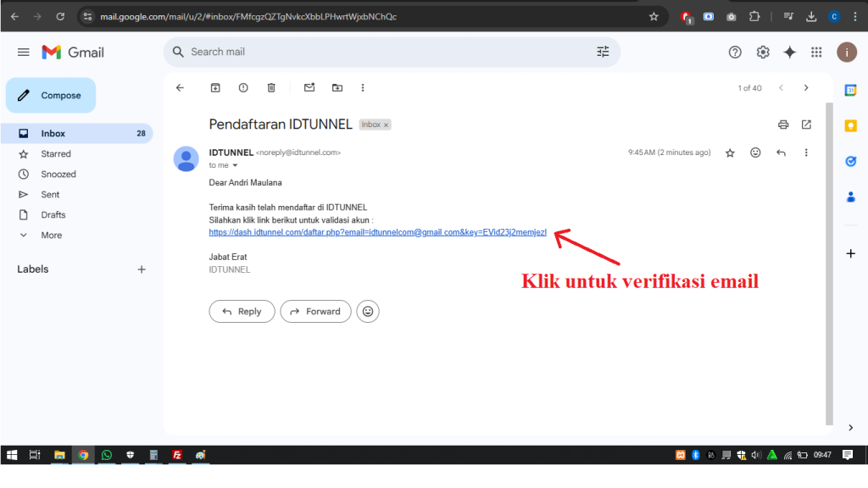The width and height of the screenshot is (868, 488).
Task: Click the IDTUNNEL sender avatar
Action: tap(186, 159)
